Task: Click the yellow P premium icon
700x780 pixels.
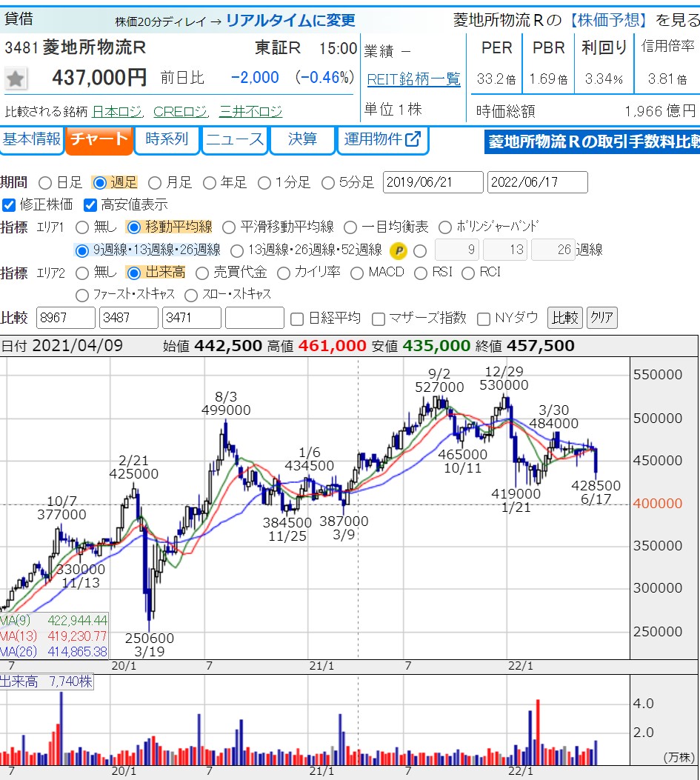Action: click(x=399, y=250)
